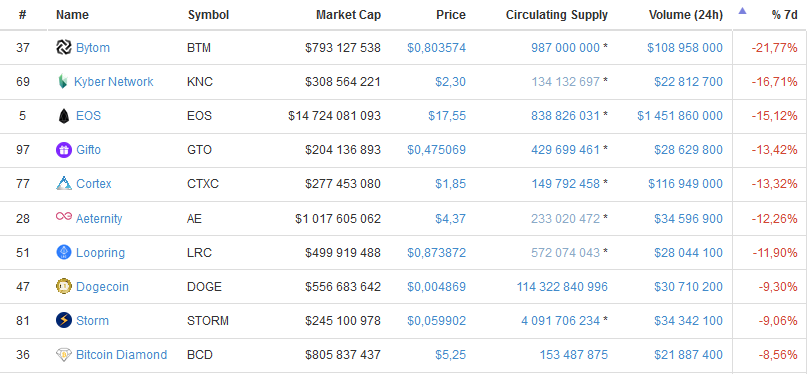Open the Loopring coin link

[x=100, y=253]
